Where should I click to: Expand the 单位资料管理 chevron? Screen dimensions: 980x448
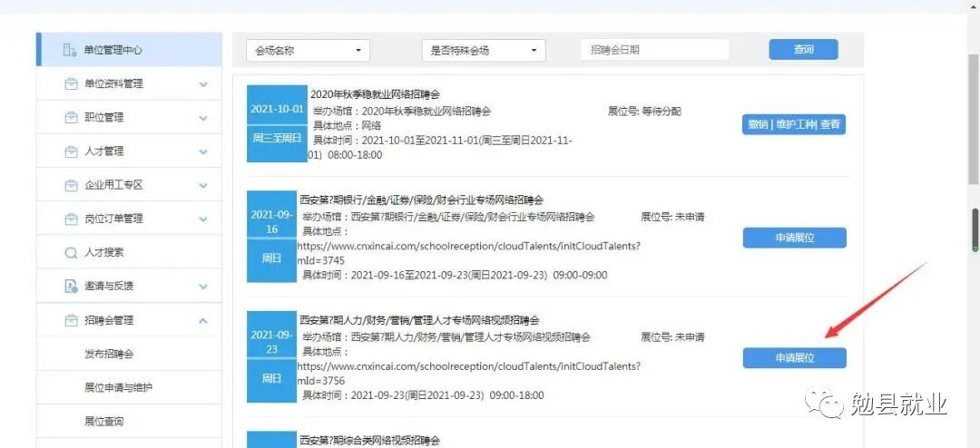click(202, 83)
